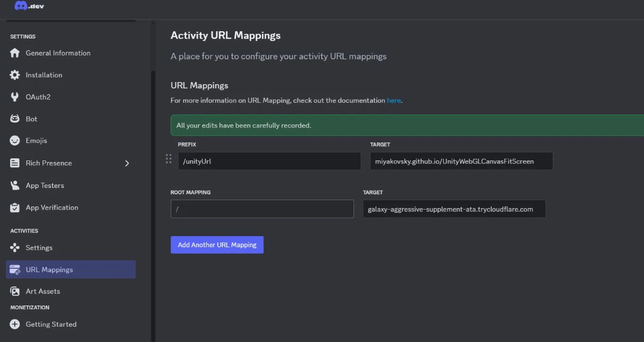Image resolution: width=644 pixels, height=342 pixels.
Task: Click the App Testers person icon
Action: click(x=15, y=185)
